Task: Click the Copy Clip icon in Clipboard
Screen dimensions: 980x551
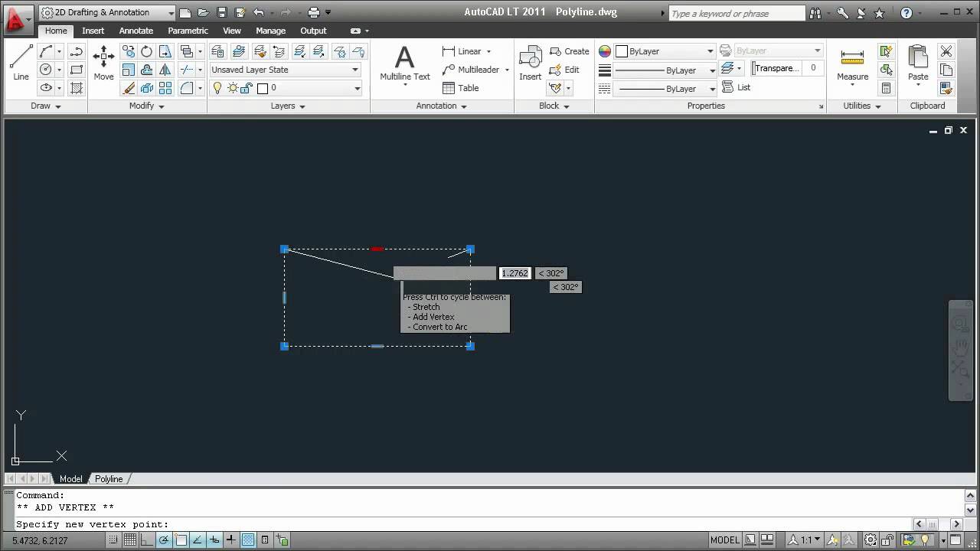Action: (x=946, y=70)
